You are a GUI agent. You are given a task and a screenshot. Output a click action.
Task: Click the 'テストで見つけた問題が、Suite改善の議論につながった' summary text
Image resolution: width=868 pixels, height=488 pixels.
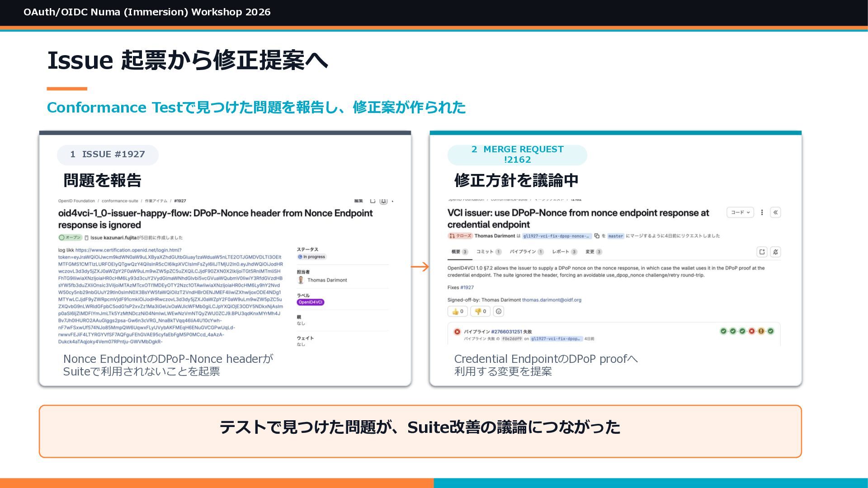[420, 427]
